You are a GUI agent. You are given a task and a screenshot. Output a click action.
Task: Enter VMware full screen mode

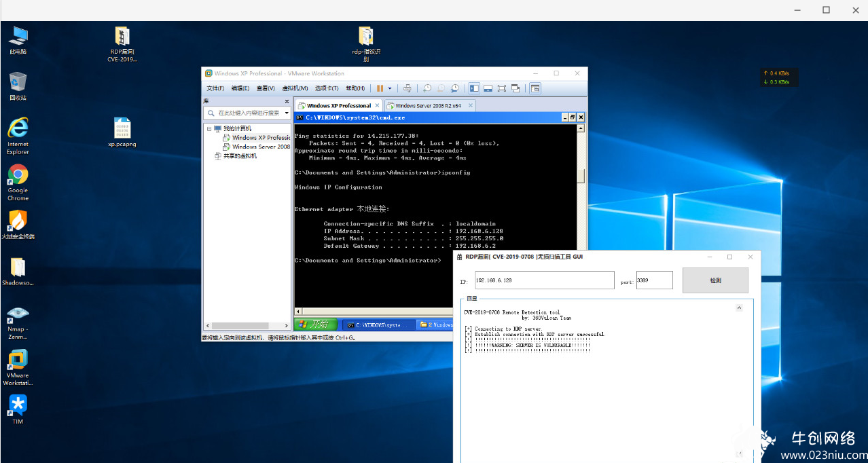coord(502,88)
